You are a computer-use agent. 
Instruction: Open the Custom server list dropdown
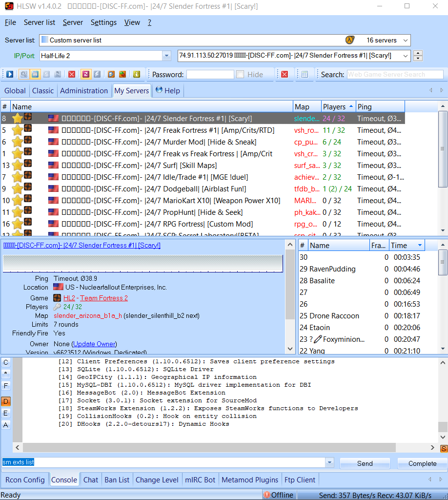(x=406, y=40)
